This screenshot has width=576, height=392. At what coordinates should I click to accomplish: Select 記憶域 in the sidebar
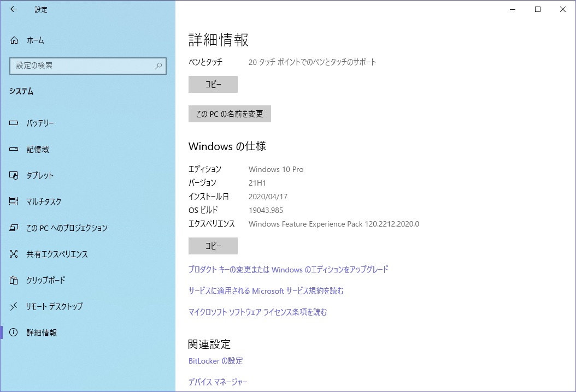(x=38, y=150)
